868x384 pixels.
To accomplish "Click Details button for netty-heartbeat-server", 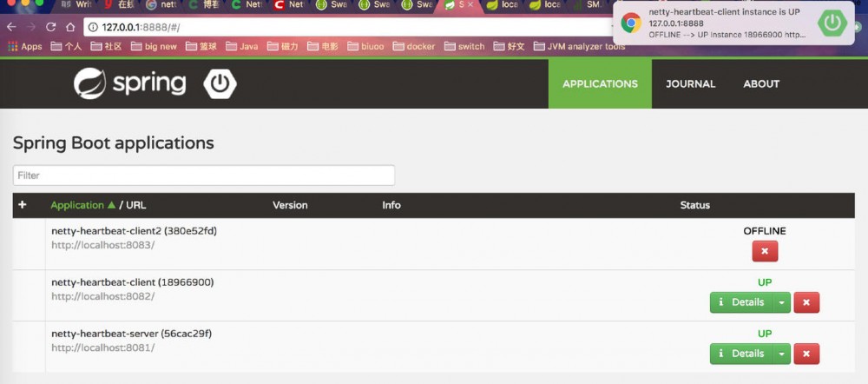I will (741, 354).
